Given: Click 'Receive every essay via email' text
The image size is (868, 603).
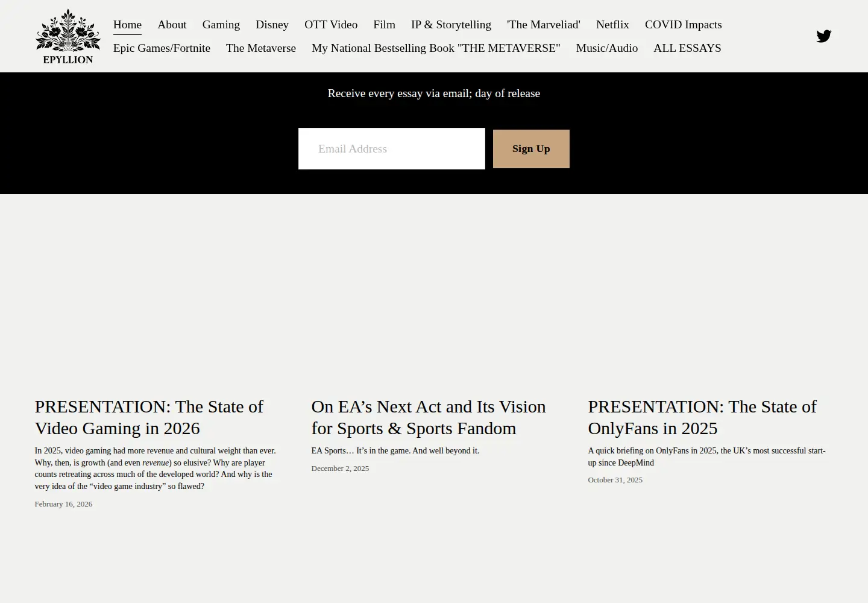Looking at the screenshot, I should pos(434,93).
